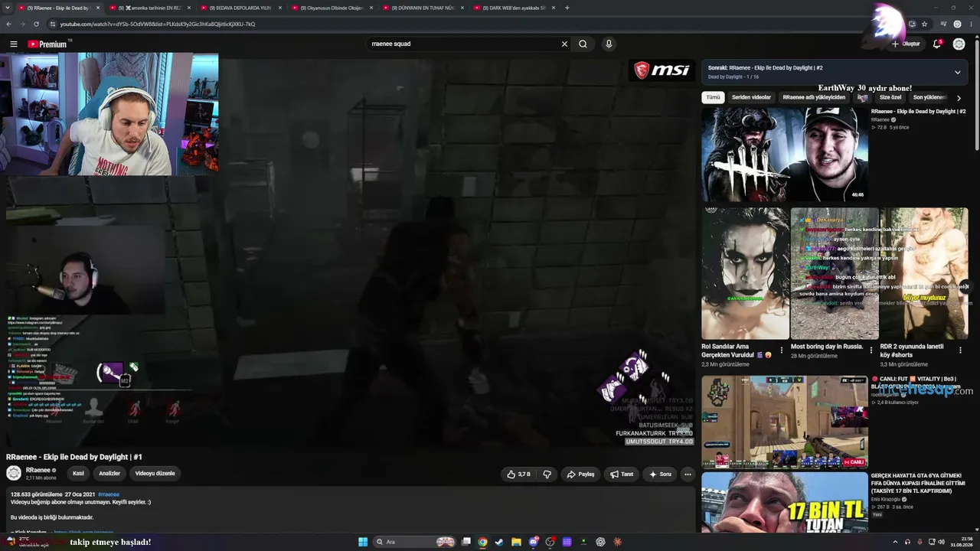Open options for 'Most boring day' short
The height and width of the screenshot is (551, 980).
pos(871,350)
